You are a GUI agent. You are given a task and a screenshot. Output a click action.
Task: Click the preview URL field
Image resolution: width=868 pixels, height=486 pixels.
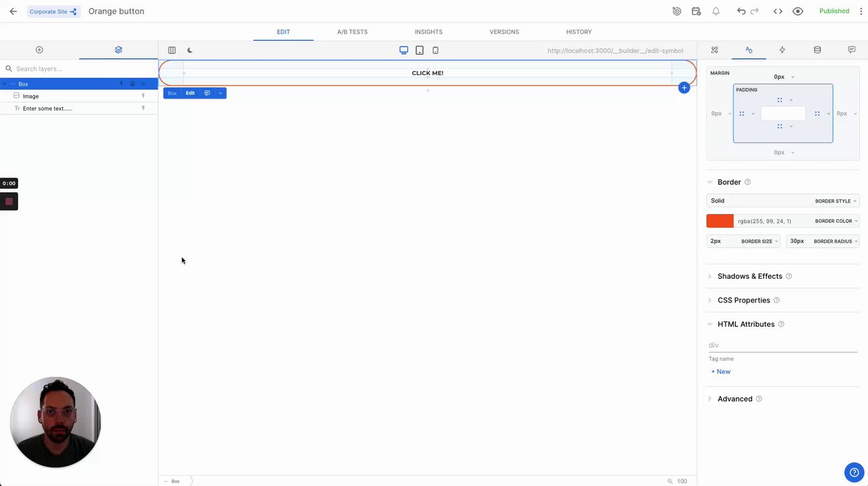[615, 51]
